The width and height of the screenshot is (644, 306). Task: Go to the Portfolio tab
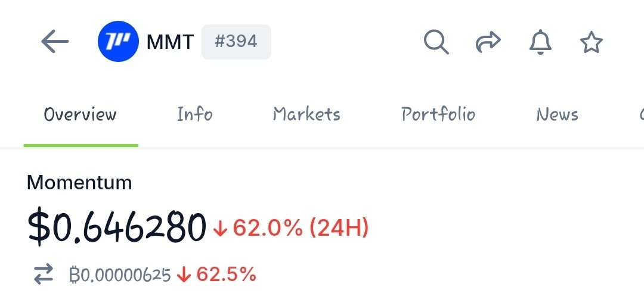[438, 114]
